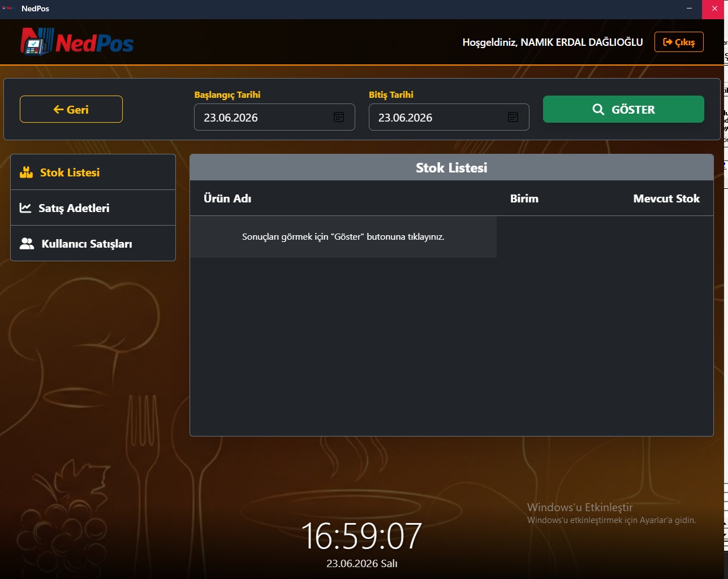Log out using the Çıkış button
The width and height of the screenshot is (728, 579).
(x=679, y=42)
